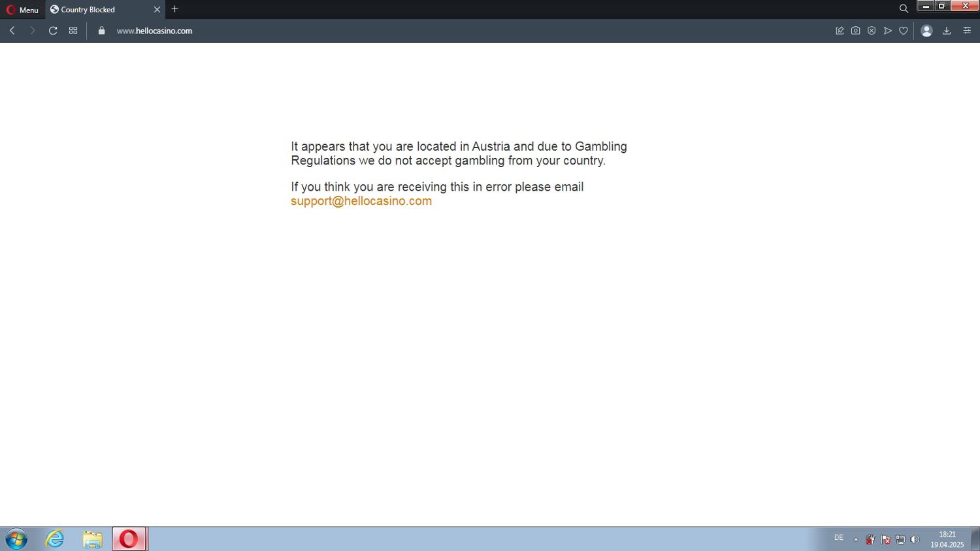Viewport: 980px width, 551px height.
Task: Show hidden system tray icons
Action: [856, 539]
